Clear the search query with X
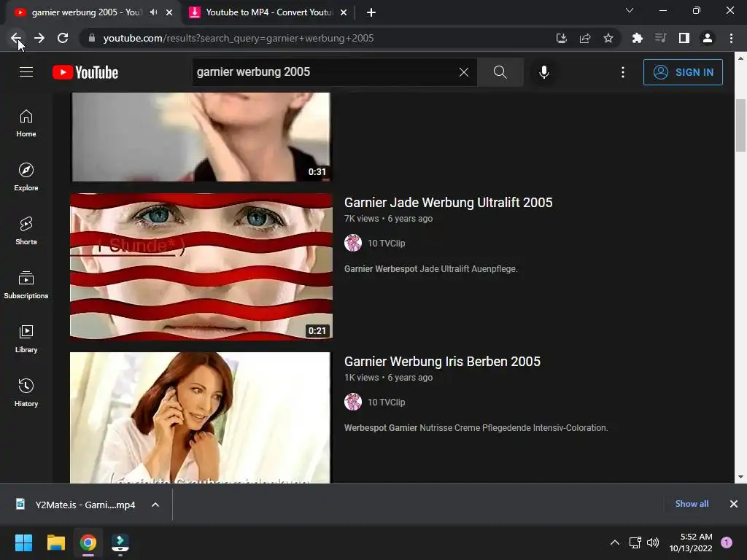 [x=463, y=72]
